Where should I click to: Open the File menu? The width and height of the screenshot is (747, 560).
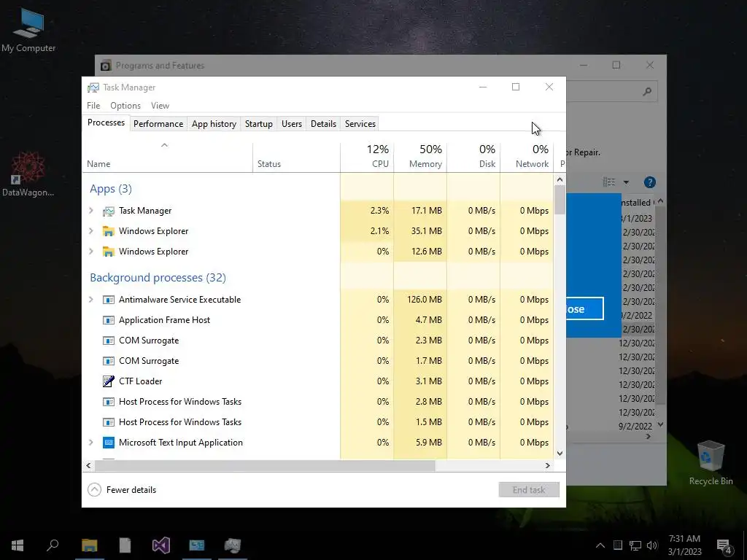click(x=93, y=106)
